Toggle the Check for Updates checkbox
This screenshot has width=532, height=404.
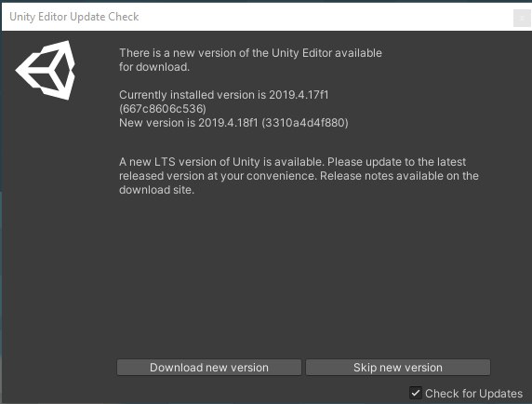416,393
